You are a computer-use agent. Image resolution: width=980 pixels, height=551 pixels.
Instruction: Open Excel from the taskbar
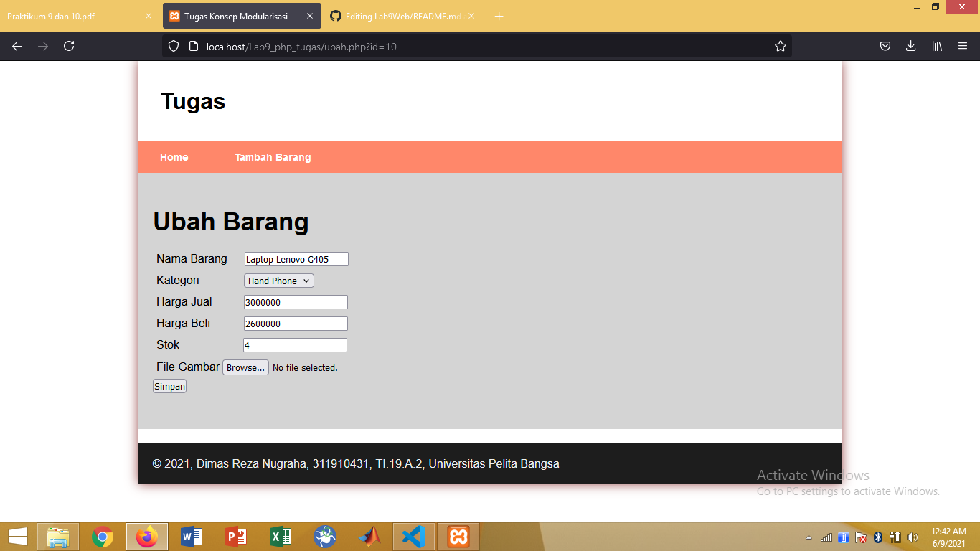(281, 537)
